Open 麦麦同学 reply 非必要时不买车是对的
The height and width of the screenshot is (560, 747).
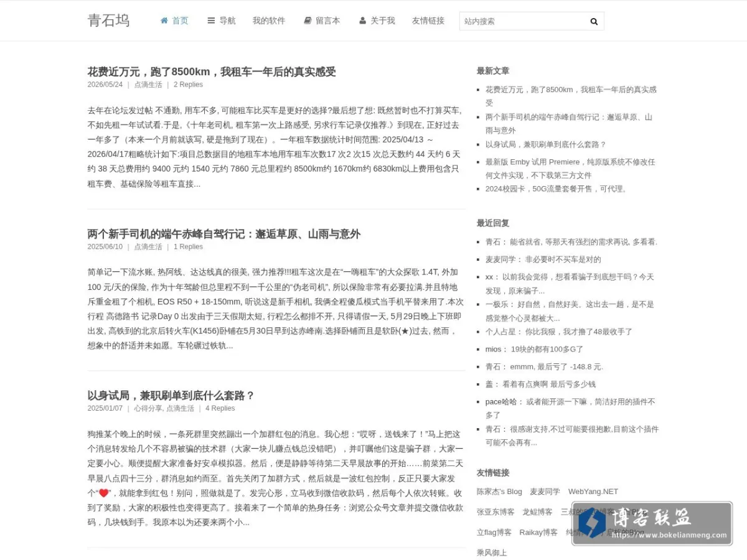pos(563,259)
